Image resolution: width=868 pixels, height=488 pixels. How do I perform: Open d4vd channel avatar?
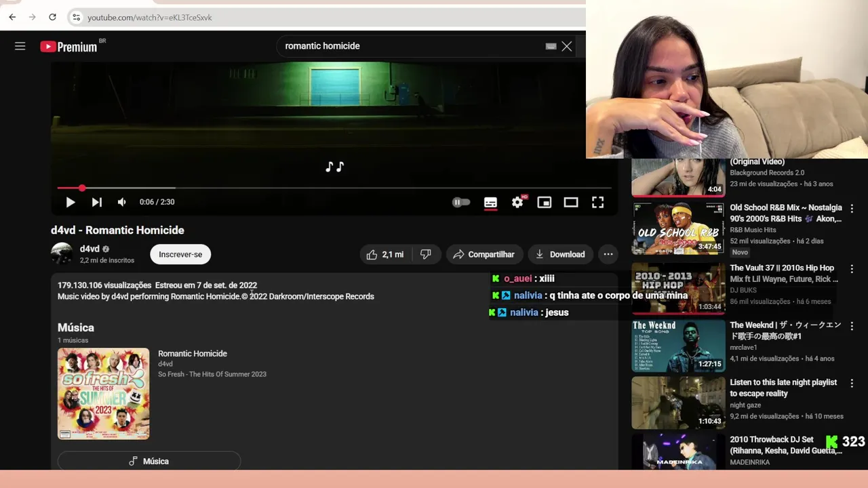(62, 254)
